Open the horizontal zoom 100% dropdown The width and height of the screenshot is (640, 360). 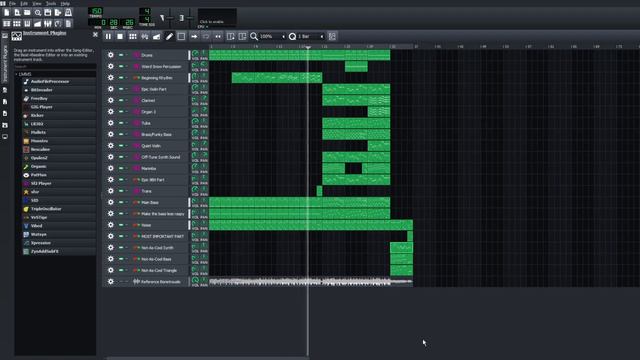pos(272,36)
